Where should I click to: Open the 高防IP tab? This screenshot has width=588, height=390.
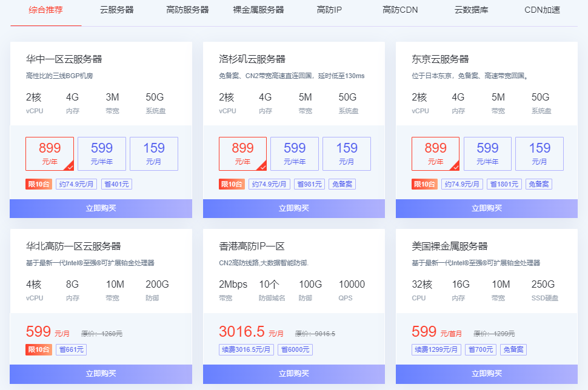[329, 10]
